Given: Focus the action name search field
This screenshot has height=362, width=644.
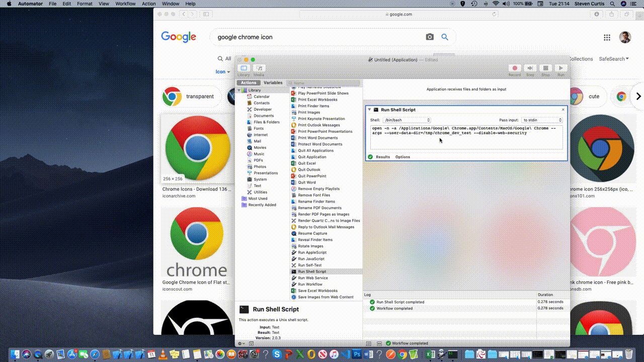Looking at the screenshot, I should (x=325, y=83).
